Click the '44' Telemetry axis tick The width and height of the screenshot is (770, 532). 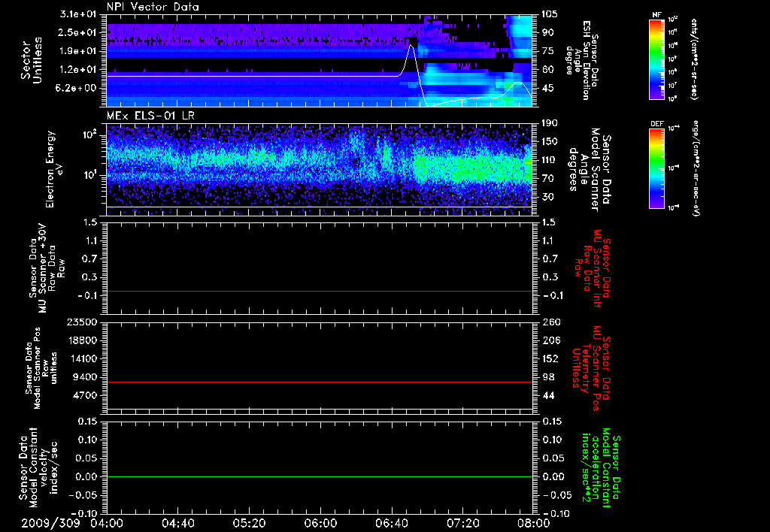547,395
